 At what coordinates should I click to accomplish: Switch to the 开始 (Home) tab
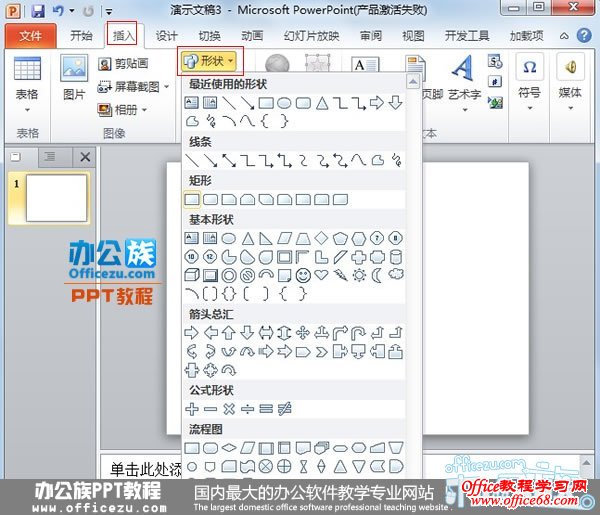(81, 36)
